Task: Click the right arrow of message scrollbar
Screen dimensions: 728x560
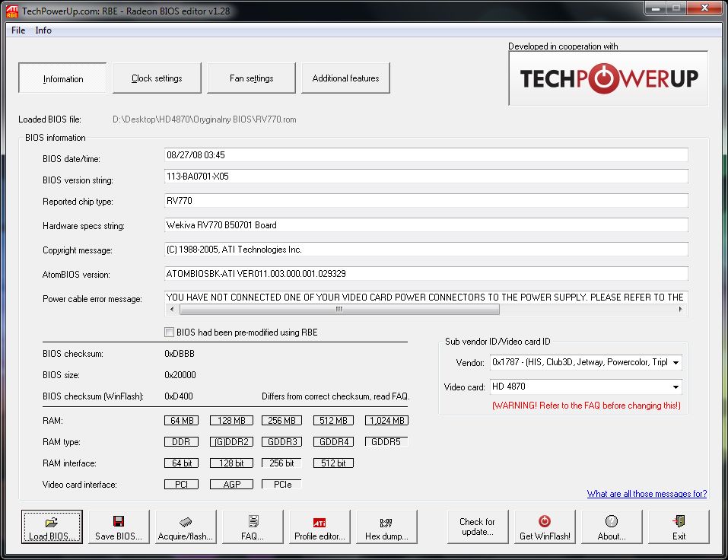Action: click(x=680, y=309)
